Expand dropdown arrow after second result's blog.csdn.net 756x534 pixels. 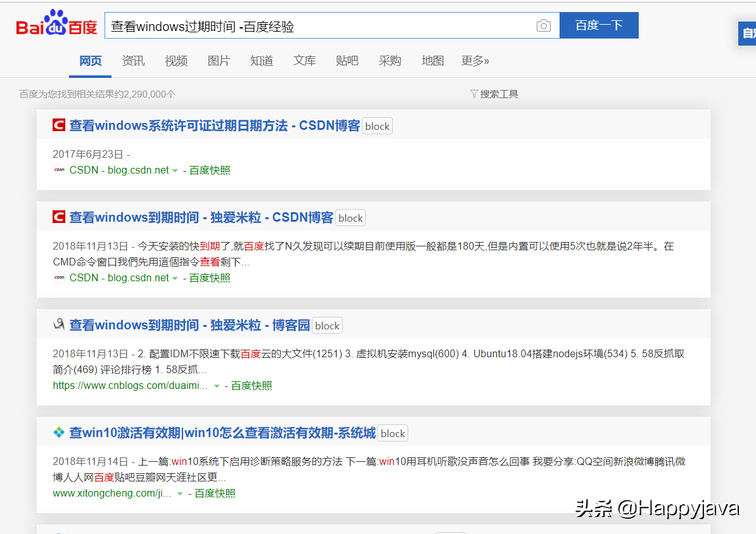tap(175, 279)
